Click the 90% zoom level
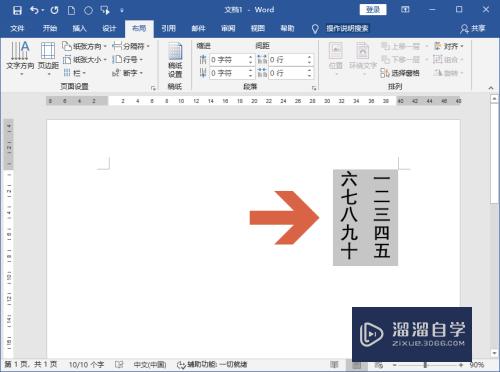 pos(477,365)
